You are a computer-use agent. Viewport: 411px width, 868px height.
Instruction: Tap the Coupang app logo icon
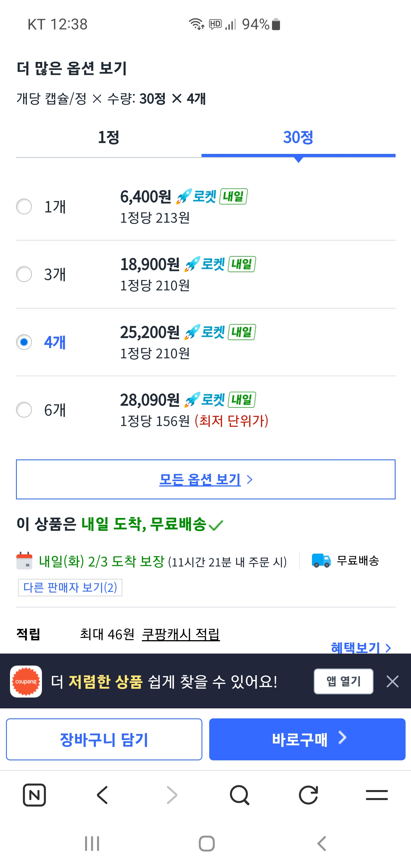[x=26, y=681]
